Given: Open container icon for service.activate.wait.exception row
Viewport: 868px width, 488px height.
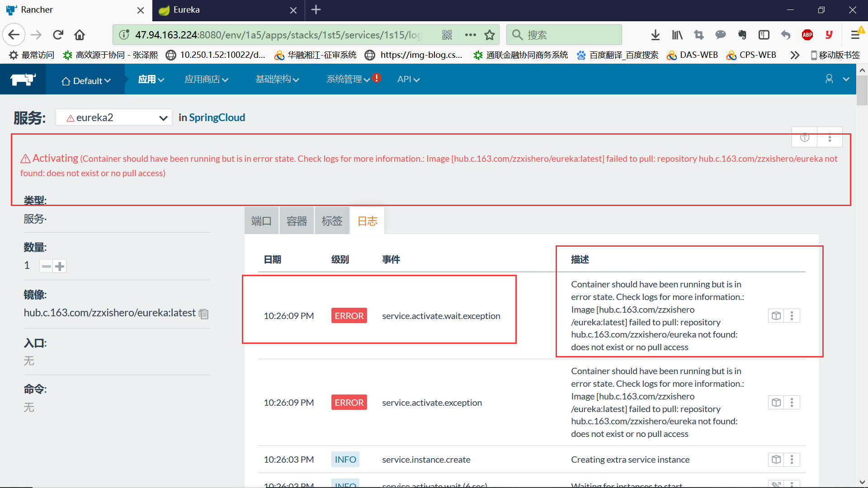Looking at the screenshot, I should pos(776,315).
